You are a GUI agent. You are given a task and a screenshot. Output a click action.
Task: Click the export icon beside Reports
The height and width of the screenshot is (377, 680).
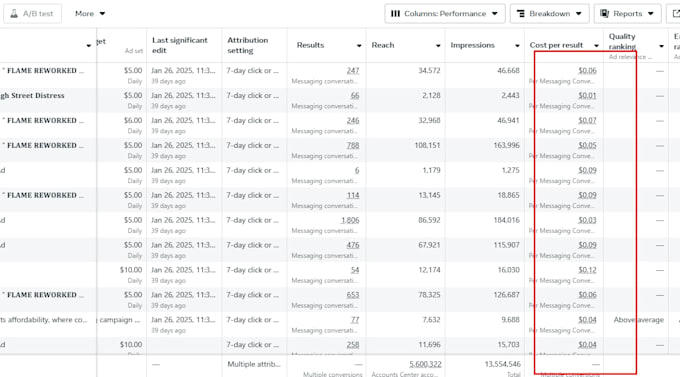(x=675, y=13)
